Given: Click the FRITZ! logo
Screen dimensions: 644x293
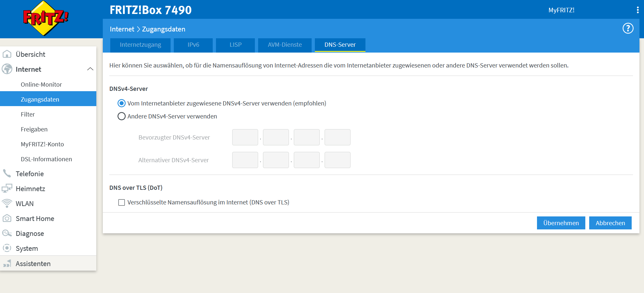Looking at the screenshot, I should [46, 18].
